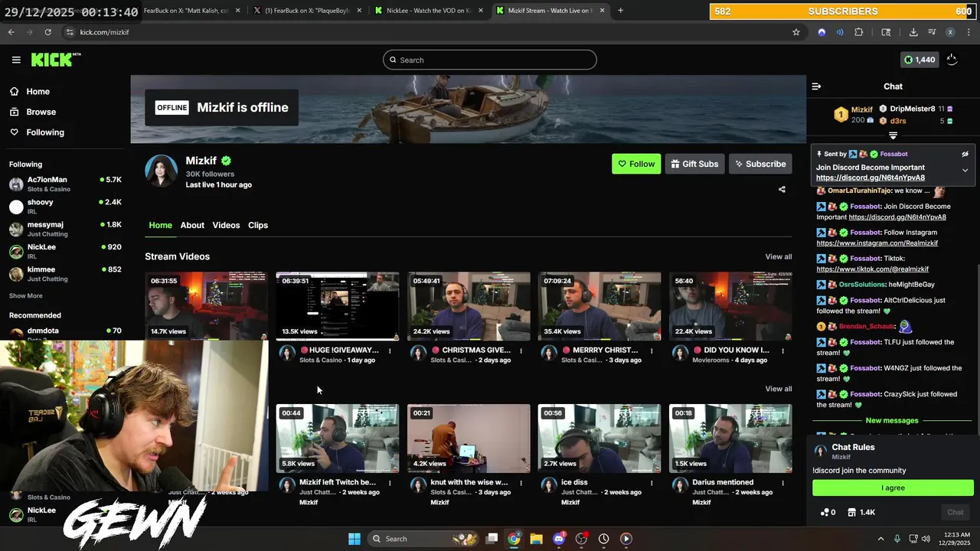Screen dimensions: 980x551
Task: Switch to the NickLee VOD browser tab
Action: tap(427, 11)
